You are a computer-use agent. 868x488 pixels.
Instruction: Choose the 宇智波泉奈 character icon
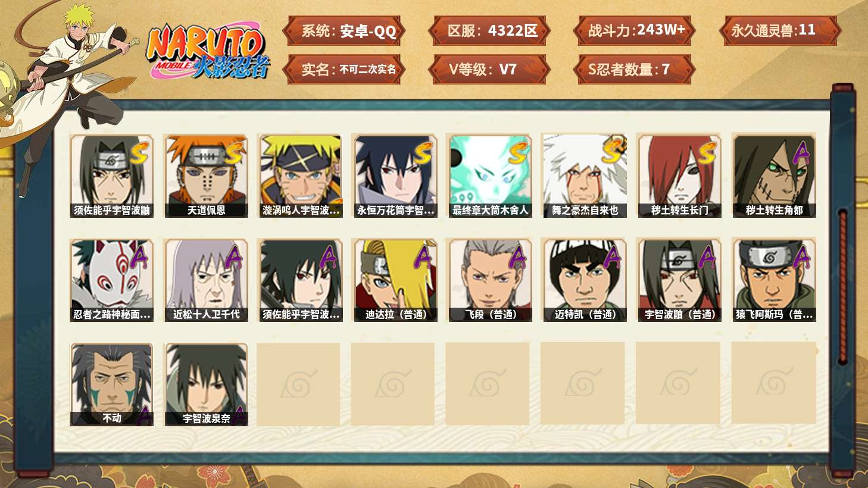tap(206, 384)
